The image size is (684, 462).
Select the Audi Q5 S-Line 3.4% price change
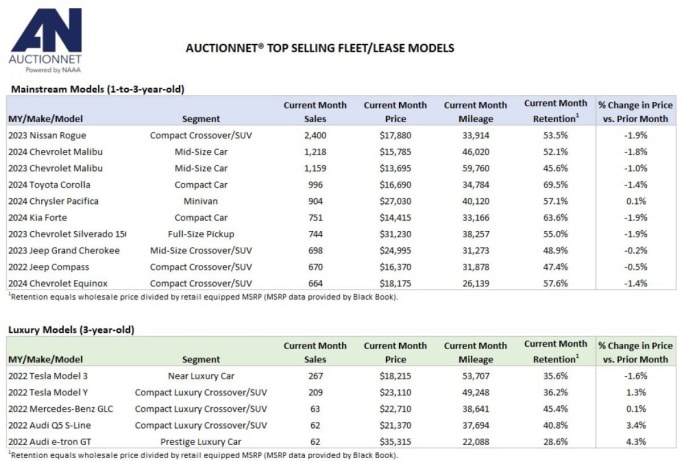[x=636, y=425]
